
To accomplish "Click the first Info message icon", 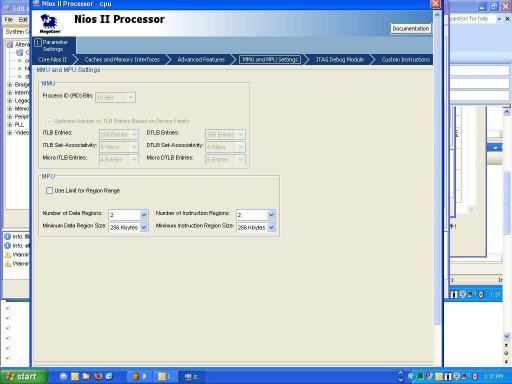I will [8, 237].
